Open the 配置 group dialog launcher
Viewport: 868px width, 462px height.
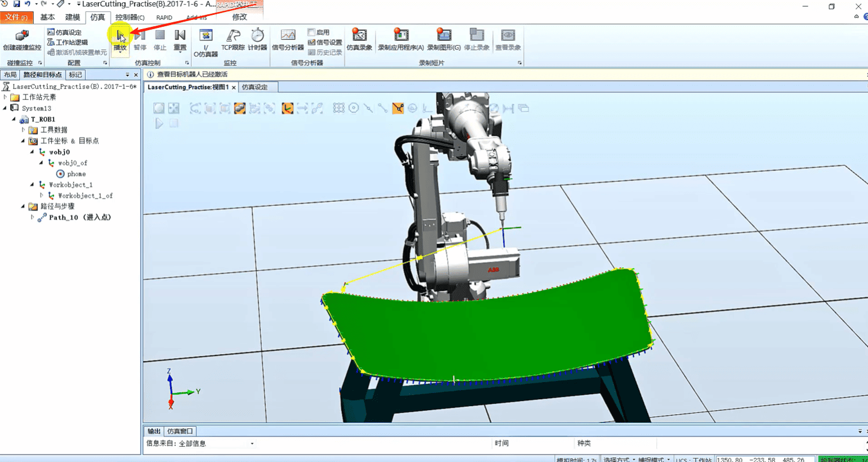105,63
